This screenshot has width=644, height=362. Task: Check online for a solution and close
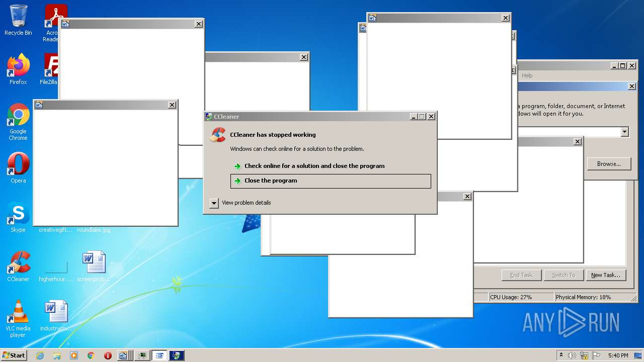click(314, 166)
